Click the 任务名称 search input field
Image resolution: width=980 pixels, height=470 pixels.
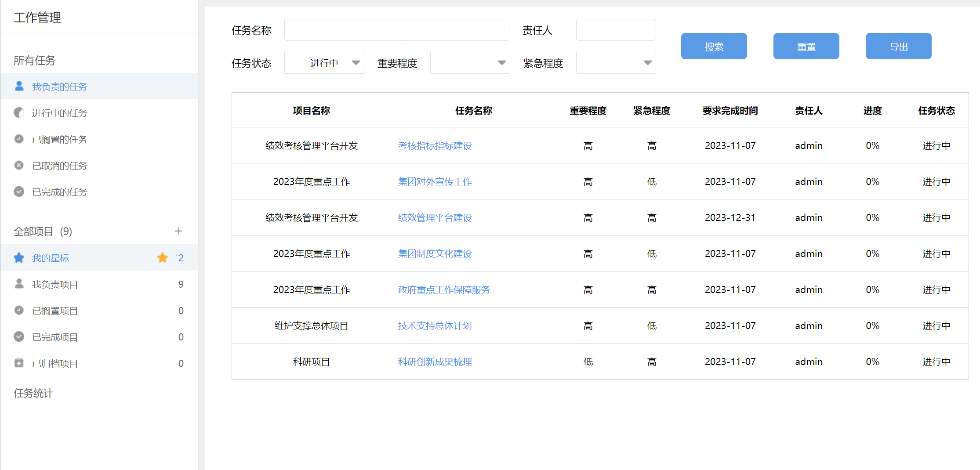click(x=396, y=30)
